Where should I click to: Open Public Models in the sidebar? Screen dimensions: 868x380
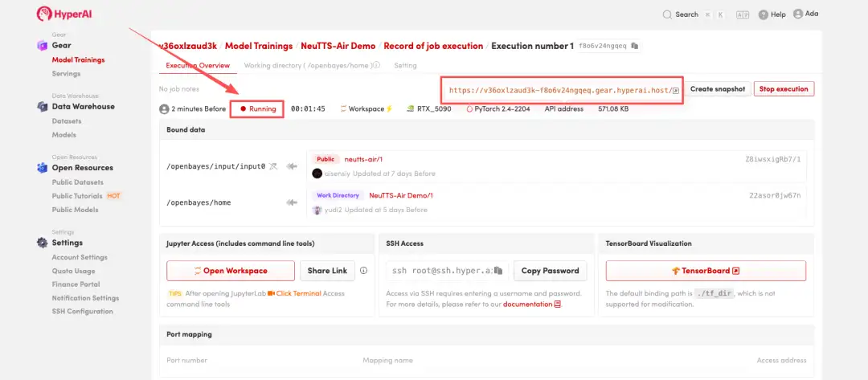(x=76, y=210)
